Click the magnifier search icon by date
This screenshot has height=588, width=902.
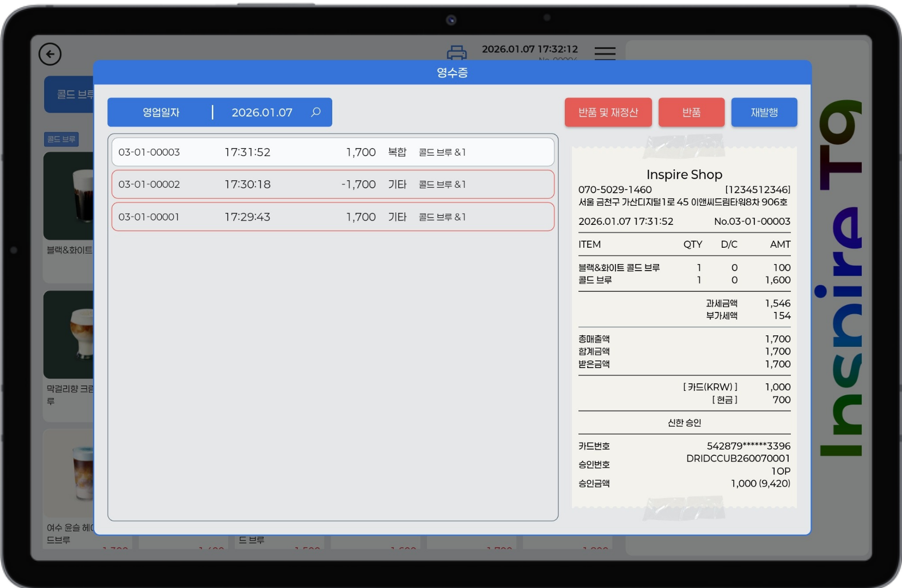pyautogui.click(x=316, y=112)
